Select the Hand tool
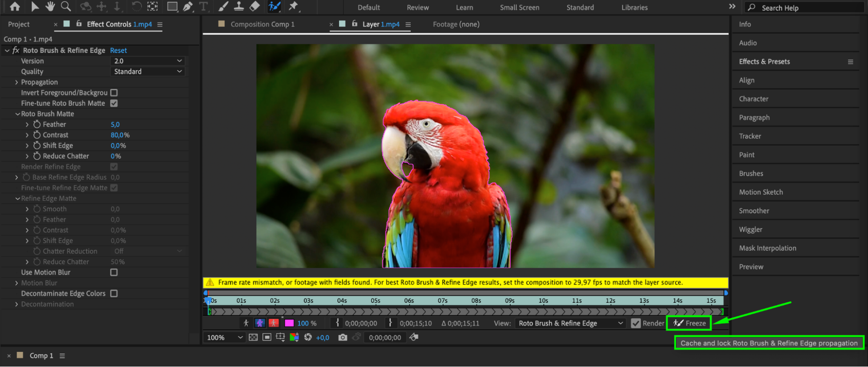The width and height of the screenshot is (868, 367). click(x=50, y=7)
